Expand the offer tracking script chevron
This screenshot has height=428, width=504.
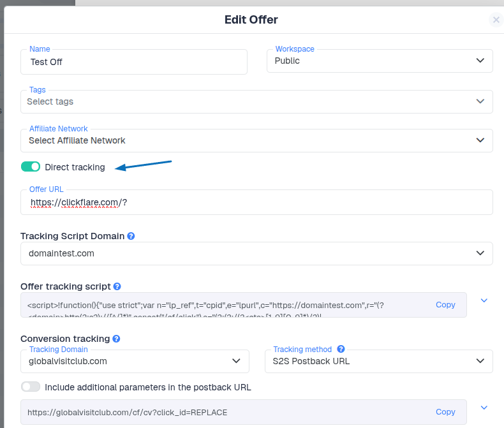pyautogui.click(x=484, y=300)
